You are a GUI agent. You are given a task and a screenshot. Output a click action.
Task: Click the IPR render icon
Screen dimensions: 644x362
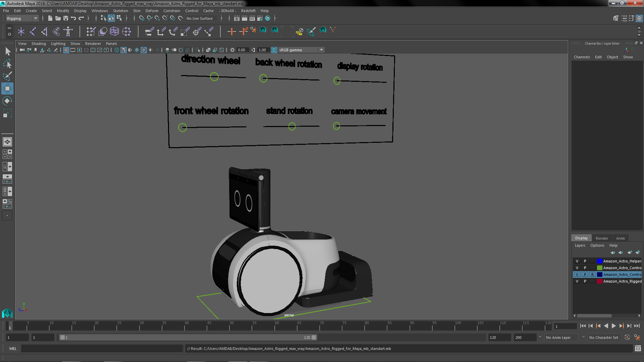[252, 18]
